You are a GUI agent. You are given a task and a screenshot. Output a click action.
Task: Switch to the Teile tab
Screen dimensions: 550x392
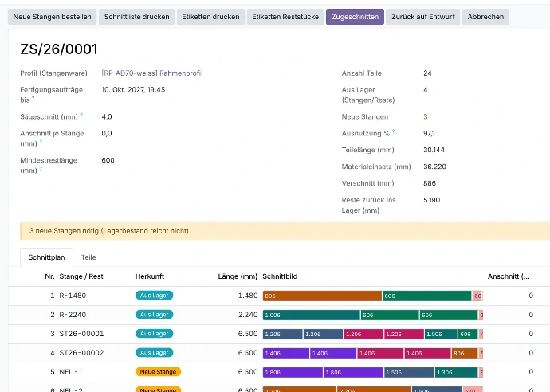[x=88, y=257]
